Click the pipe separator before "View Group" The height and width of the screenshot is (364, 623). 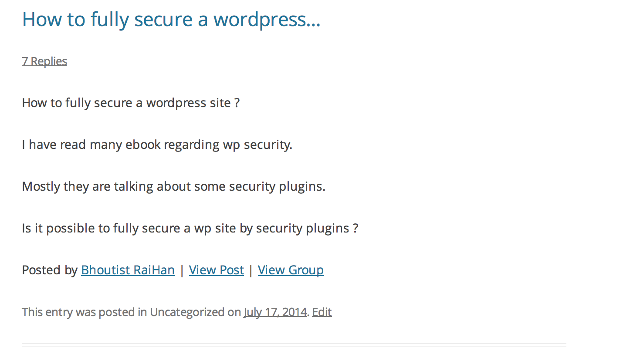point(251,270)
